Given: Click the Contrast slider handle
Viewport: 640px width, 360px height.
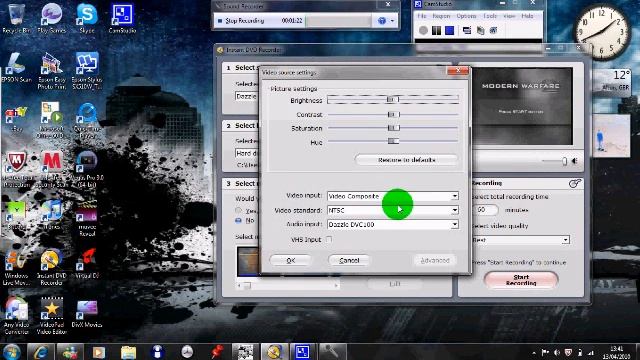Looking at the screenshot, I should 393,114.
